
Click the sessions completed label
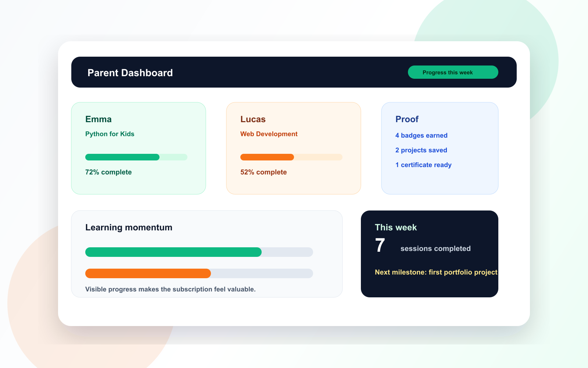click(x=435, y=249)
